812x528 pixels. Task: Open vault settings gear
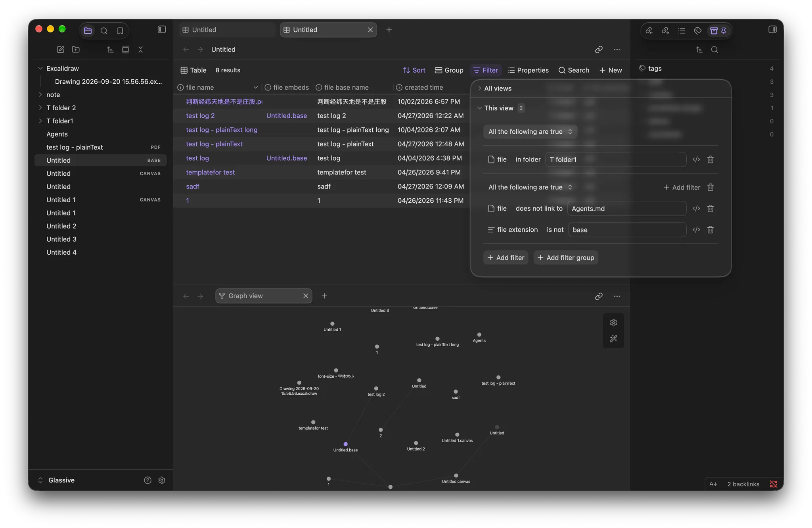pos(162,480)
